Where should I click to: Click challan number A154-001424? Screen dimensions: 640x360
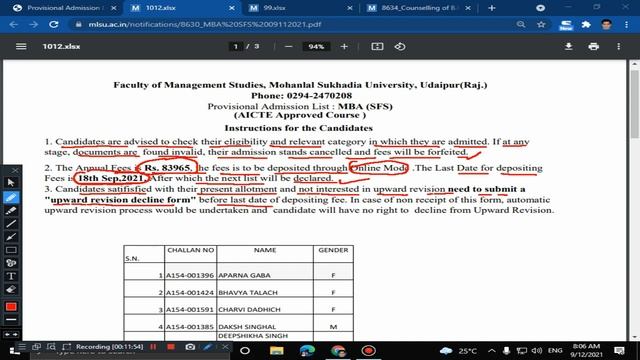[190, 293]
